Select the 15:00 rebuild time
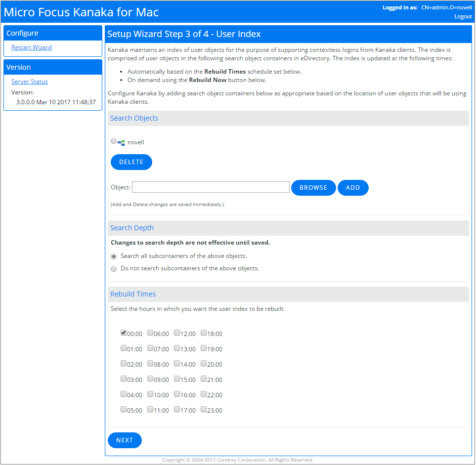 pyautogui.click(x=176, y=379)
